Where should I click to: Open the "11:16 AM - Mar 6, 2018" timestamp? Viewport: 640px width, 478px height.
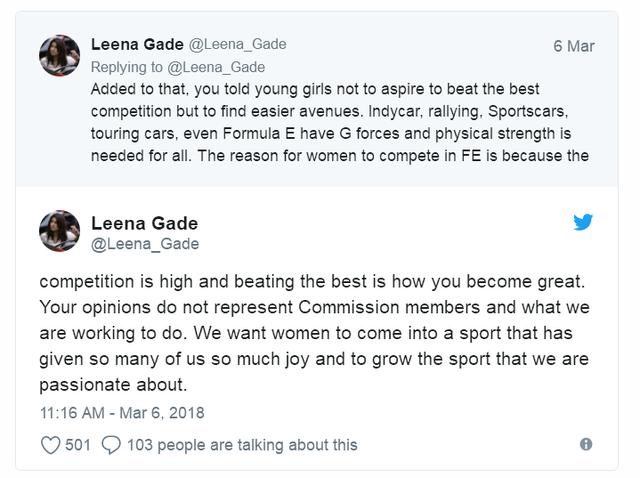click(x=121, y=412)
